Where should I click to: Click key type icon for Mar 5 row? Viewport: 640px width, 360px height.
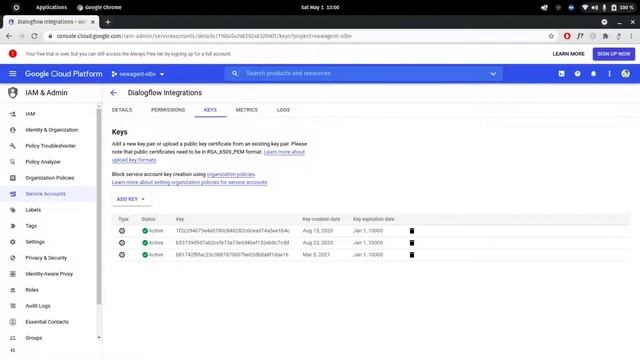[x=122, y=255]
